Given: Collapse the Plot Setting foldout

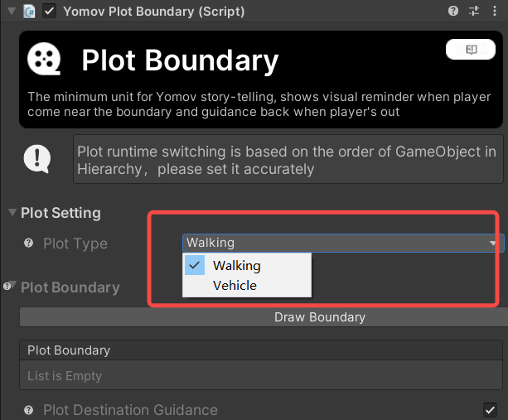Looking at the screenshot, I should click(12, 212).
